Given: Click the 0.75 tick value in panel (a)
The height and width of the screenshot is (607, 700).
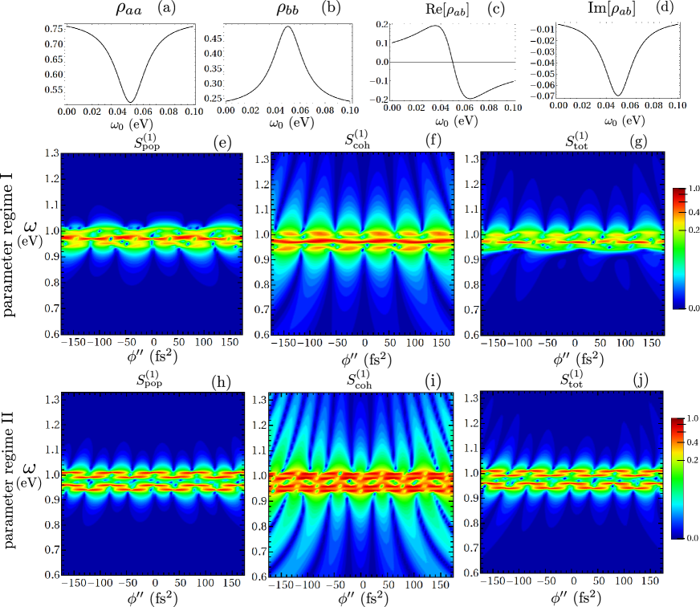Looking at the screenshot, I should pyautogui.click(x=54, y=29).
